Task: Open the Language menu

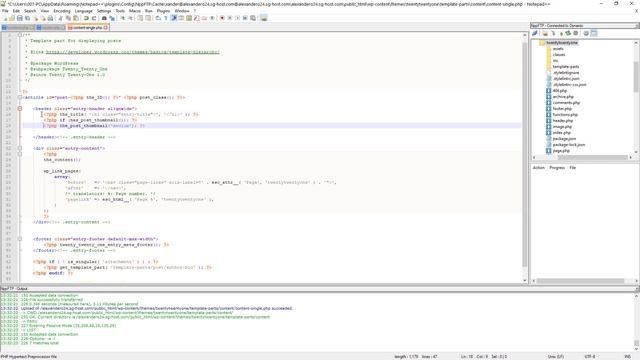Action: point(84,11)
